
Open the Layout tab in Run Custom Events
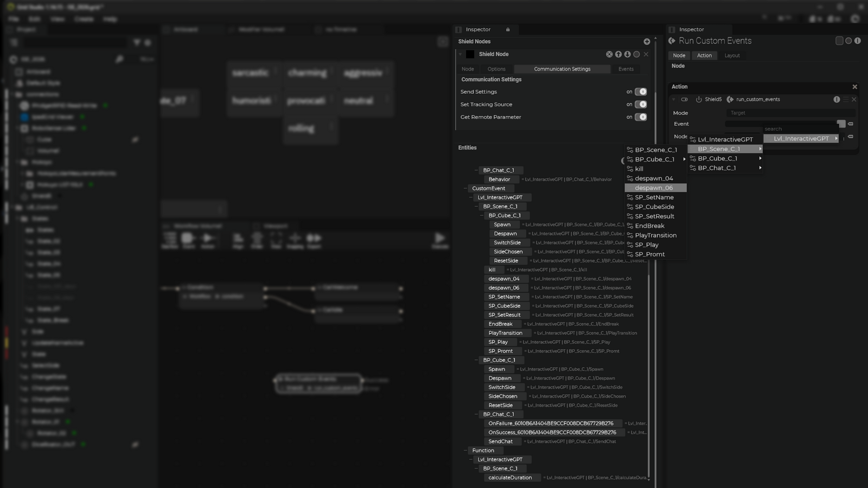[x=732, y=56]
